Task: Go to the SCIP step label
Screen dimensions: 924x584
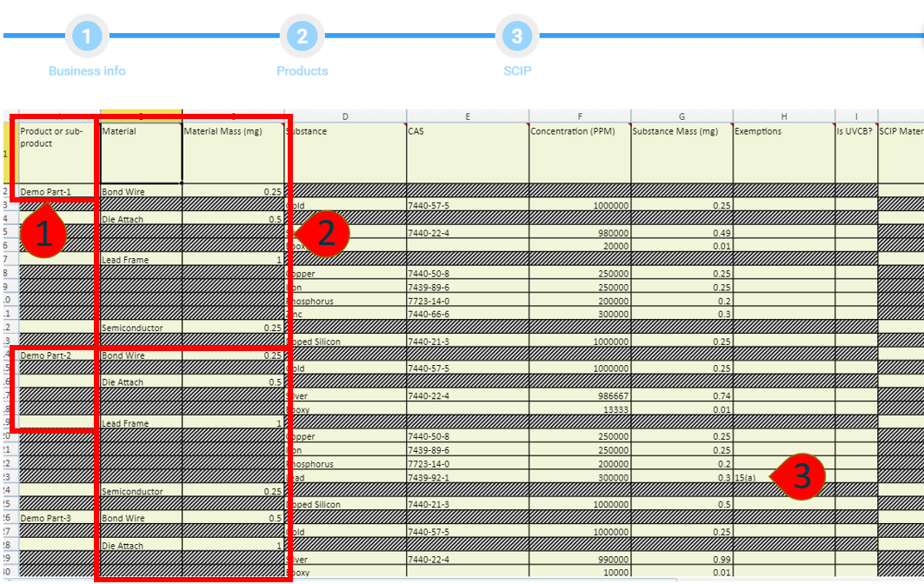Action: tap(516, 71)
